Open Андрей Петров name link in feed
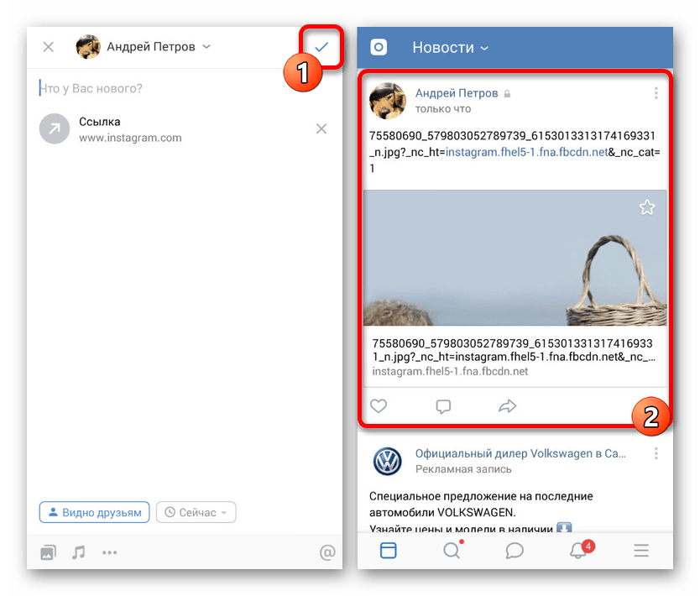 (457, 93)
